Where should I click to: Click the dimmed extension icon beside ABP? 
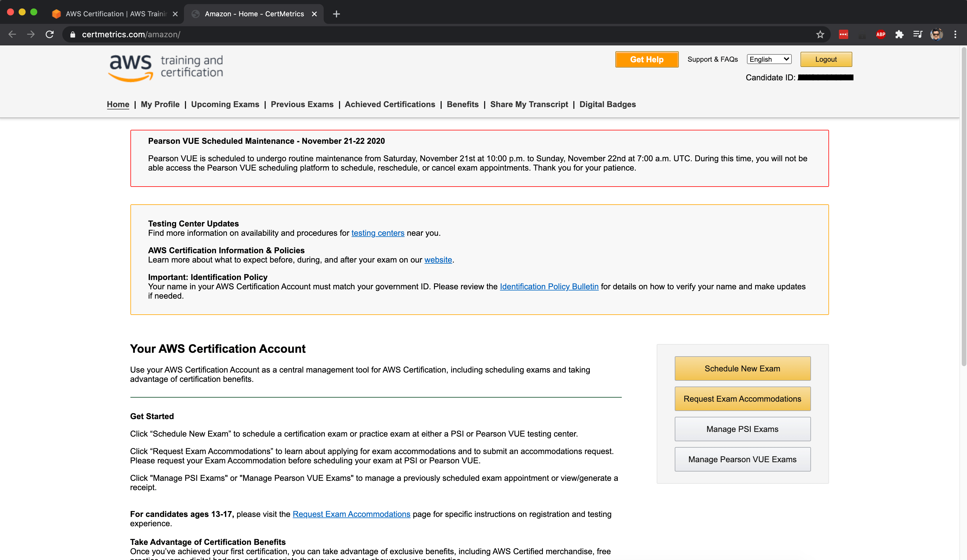click(862, 35)
